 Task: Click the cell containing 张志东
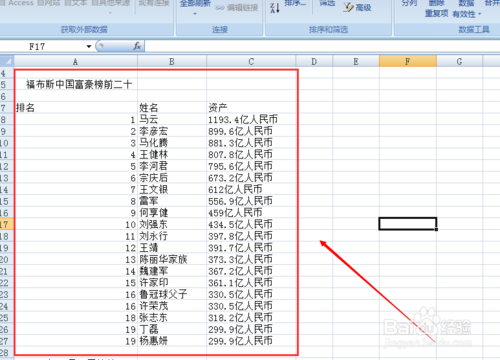pyautogui.click(x=172, y=318)
